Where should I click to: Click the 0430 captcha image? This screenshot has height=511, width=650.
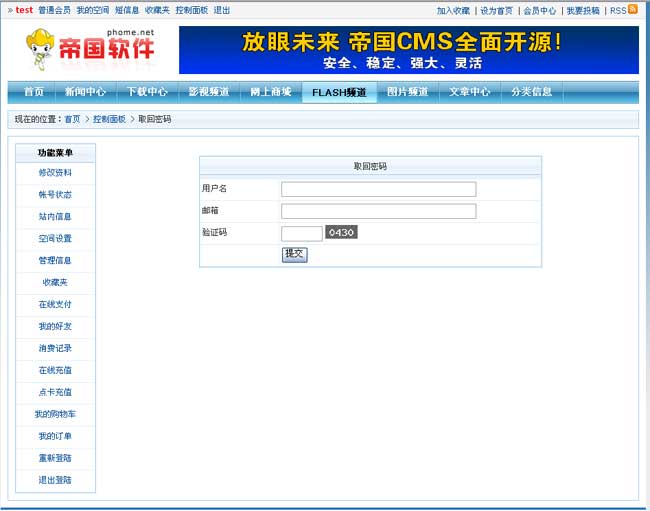pyautogui.click(x=341, y=232)
